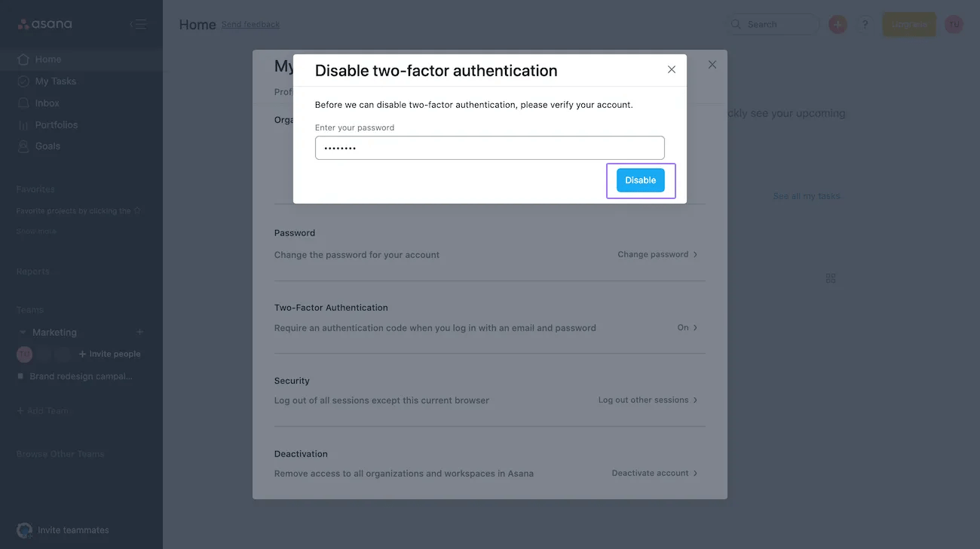Expand the Deactivate account option
Image resolution: width=980 pixels, height=549 pixels.
[654, 473]
